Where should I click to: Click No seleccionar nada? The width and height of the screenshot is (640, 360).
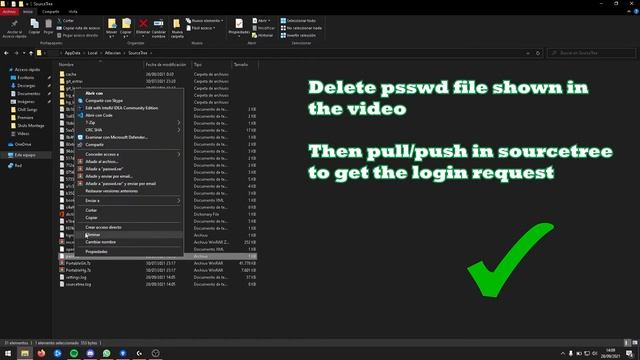click(301, 28)
